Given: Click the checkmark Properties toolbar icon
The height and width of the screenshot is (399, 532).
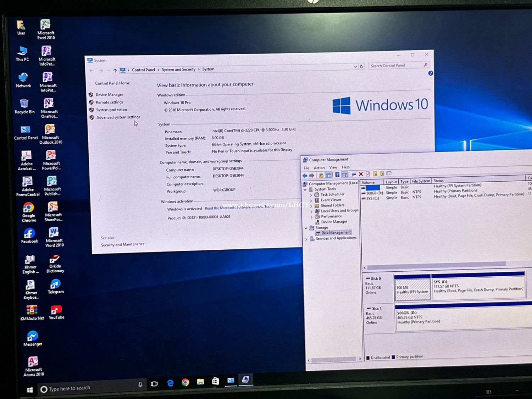Looking at the screenshot, I should click(x=368, y=174).
